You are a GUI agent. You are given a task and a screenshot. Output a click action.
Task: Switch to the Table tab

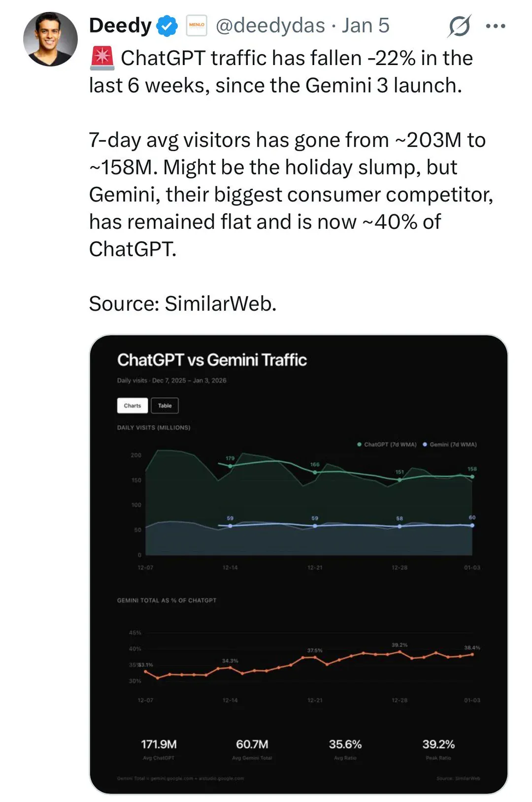[165, 405]
